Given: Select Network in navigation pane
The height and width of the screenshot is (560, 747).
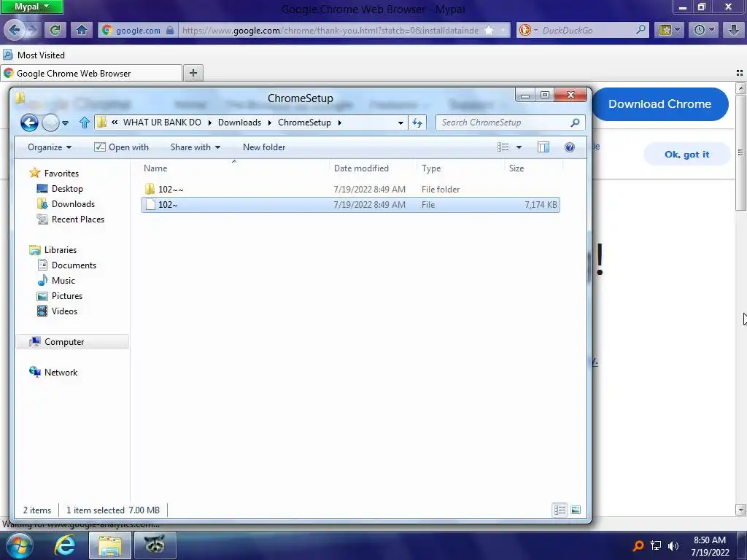Looking at the screenshot, I should tap(61, 373).
